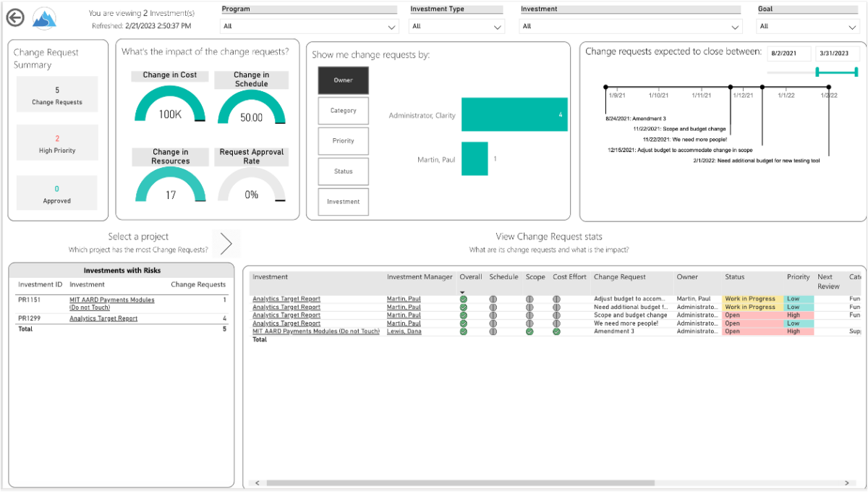Viewport: 868px width, 492px height.
Task: Select the Owner tab in change requests view
Action: [343, 80]
